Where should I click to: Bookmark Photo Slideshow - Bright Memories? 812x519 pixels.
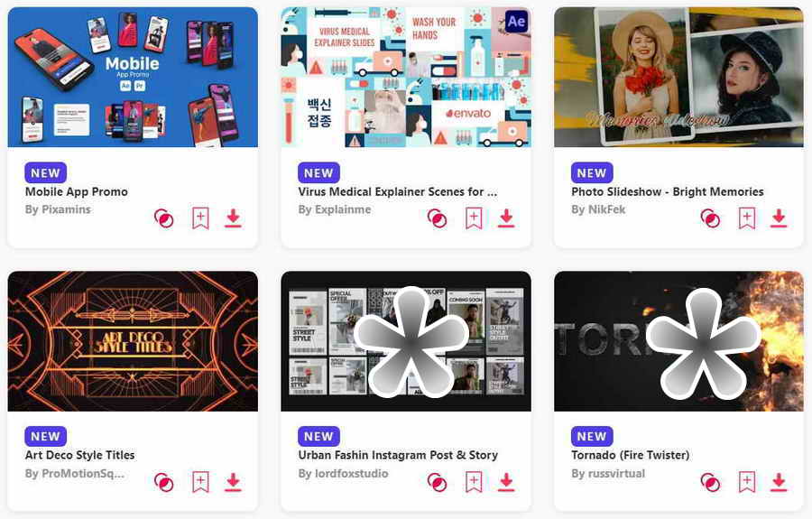747,218
